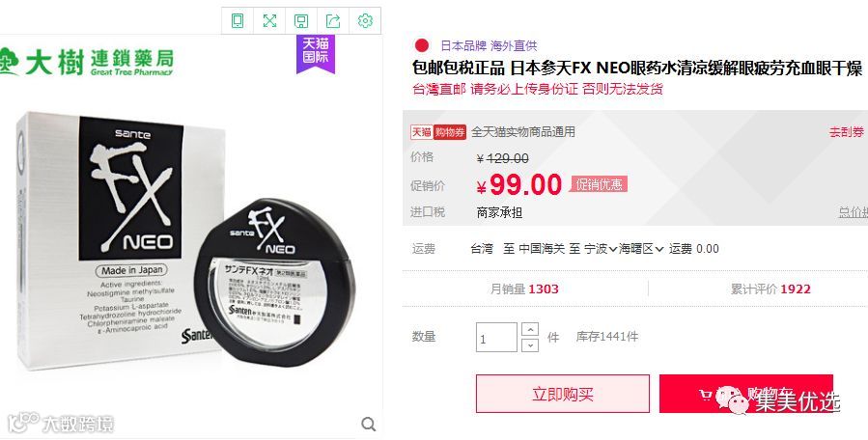Expand the 宁波 city dropdown
The image size is (868, 440).
pos(601,249)
